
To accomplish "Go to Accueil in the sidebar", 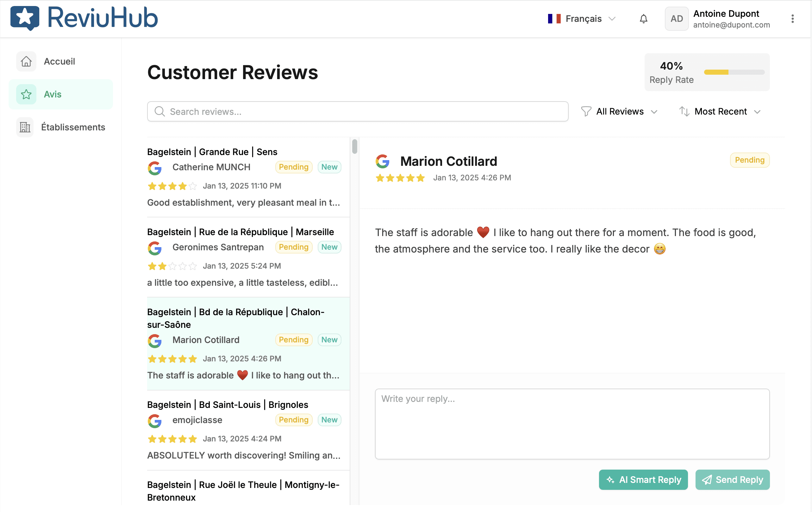I will pos(61,61).
